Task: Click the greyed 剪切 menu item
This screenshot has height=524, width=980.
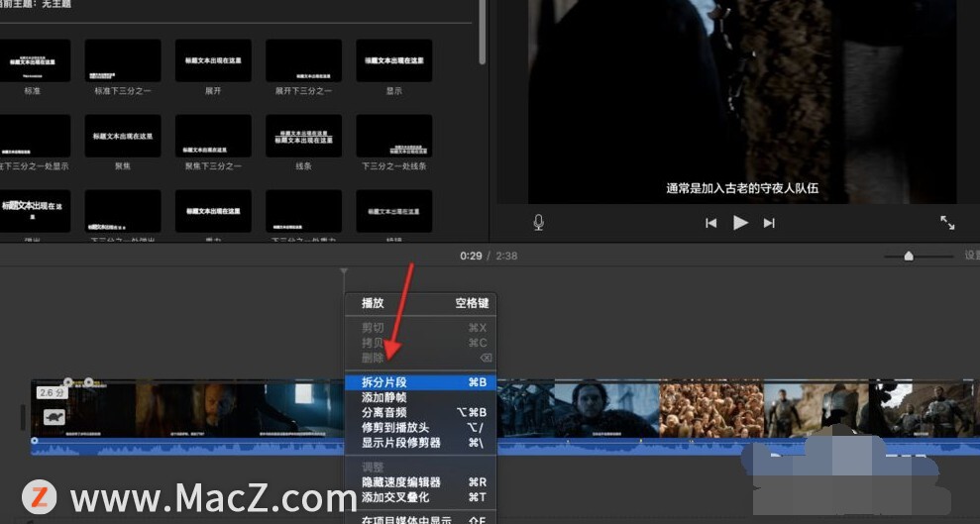Action: point(420,328)
